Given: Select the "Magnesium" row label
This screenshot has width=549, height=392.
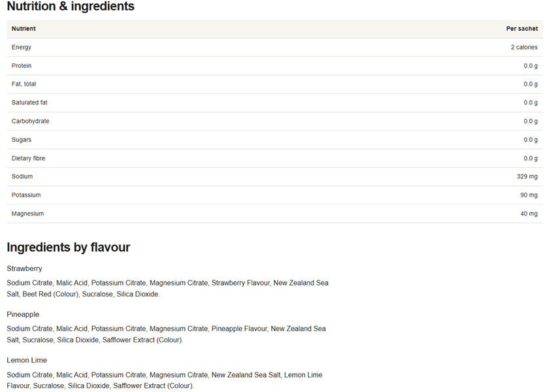Looking at the screenshot, I should pos(27,214).
